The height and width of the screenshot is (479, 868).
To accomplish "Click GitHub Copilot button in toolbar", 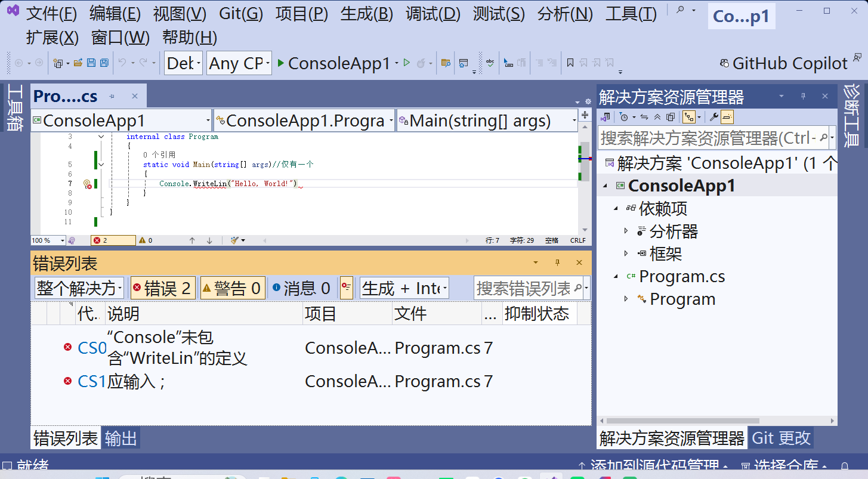I will click(x=784, y=63).
